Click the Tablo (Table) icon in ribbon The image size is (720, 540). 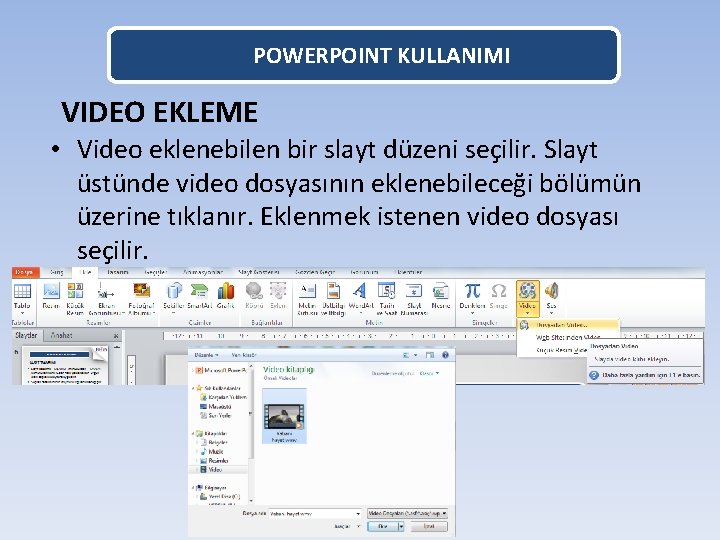click(22, 291)
